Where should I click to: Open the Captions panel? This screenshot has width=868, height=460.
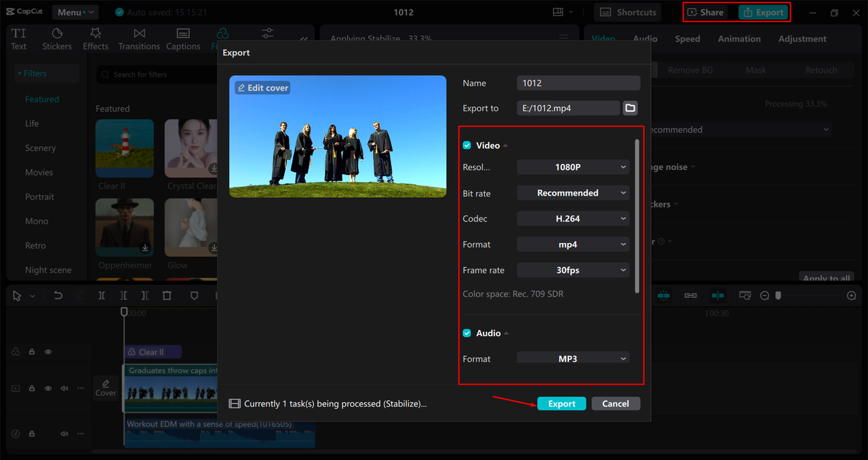[183, 39]
